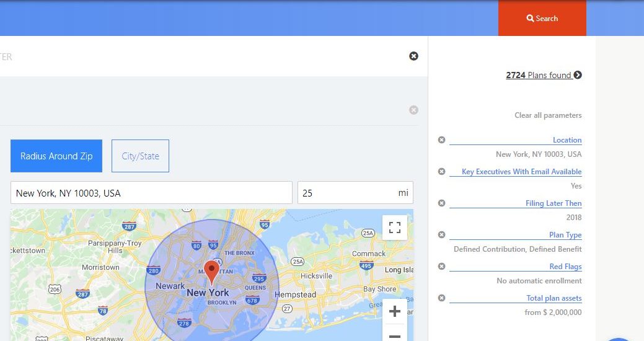The width and height of the screenshot is (644, 341).
Task: Open the Location parameter link
Action: (567, 140)
